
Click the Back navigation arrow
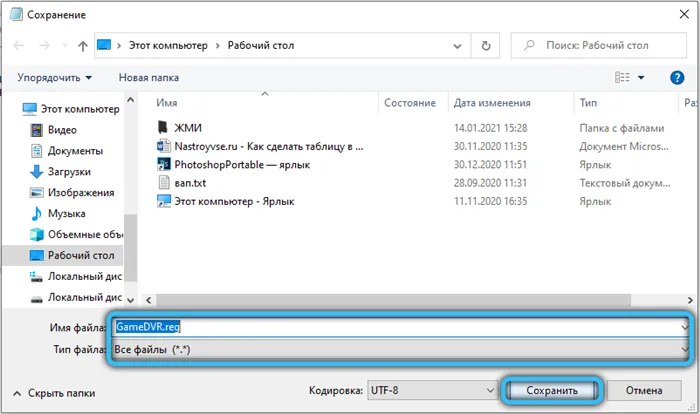point(19,46)
